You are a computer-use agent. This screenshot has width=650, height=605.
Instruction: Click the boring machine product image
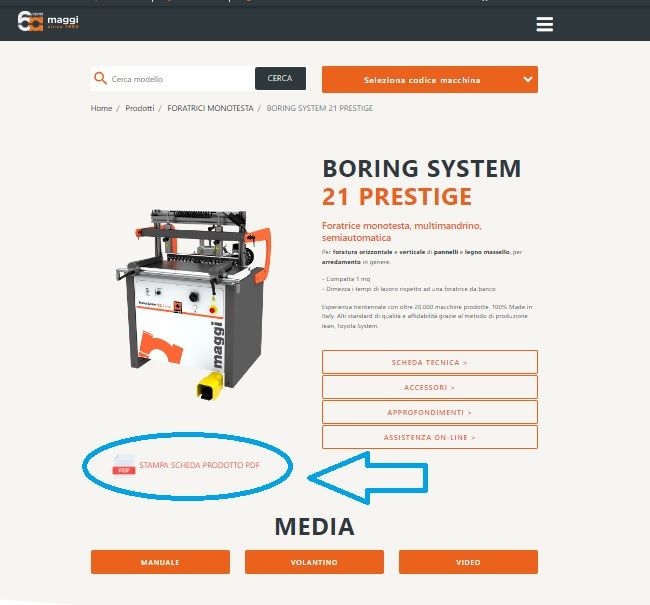(x=193, y=304)
